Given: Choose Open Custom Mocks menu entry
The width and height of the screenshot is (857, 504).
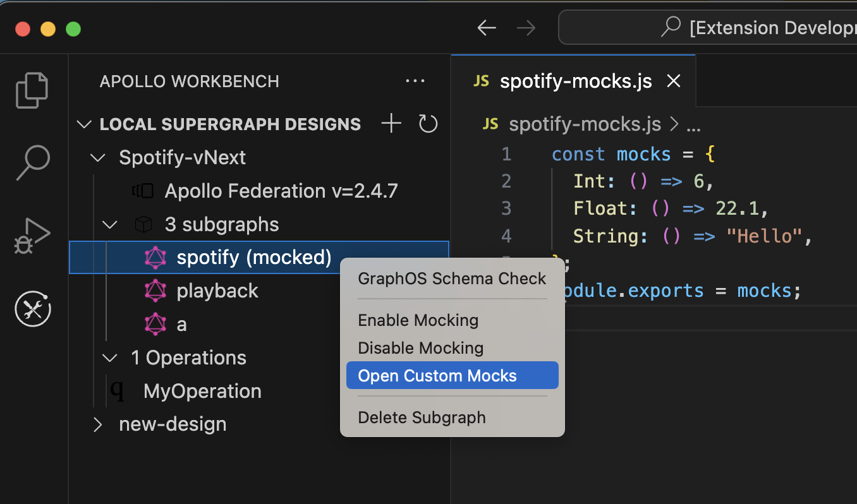Looking at the screenshot, I should (452, 376).
